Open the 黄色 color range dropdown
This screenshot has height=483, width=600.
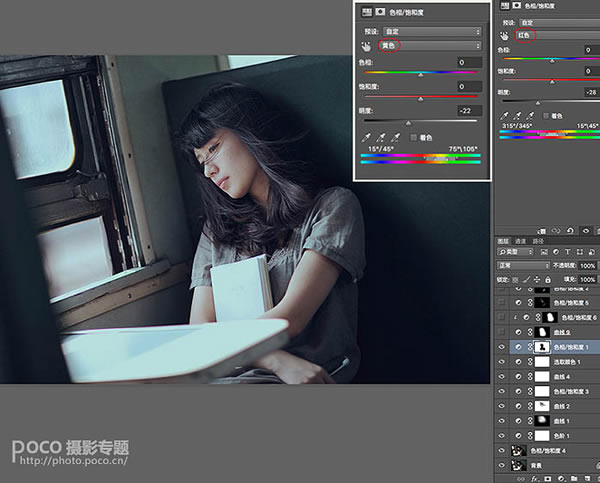pyautogui.click(x=430, y=46)
